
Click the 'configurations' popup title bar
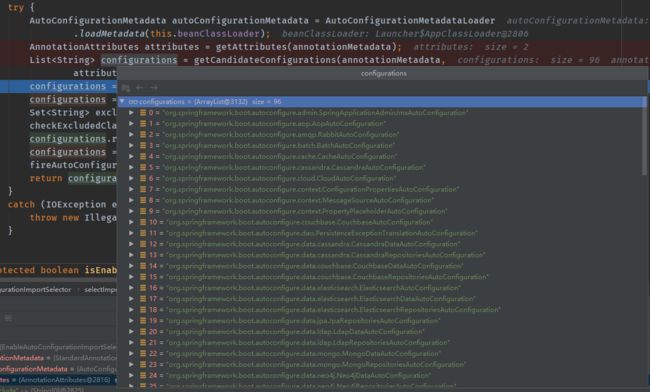click(x=383, y=74)
